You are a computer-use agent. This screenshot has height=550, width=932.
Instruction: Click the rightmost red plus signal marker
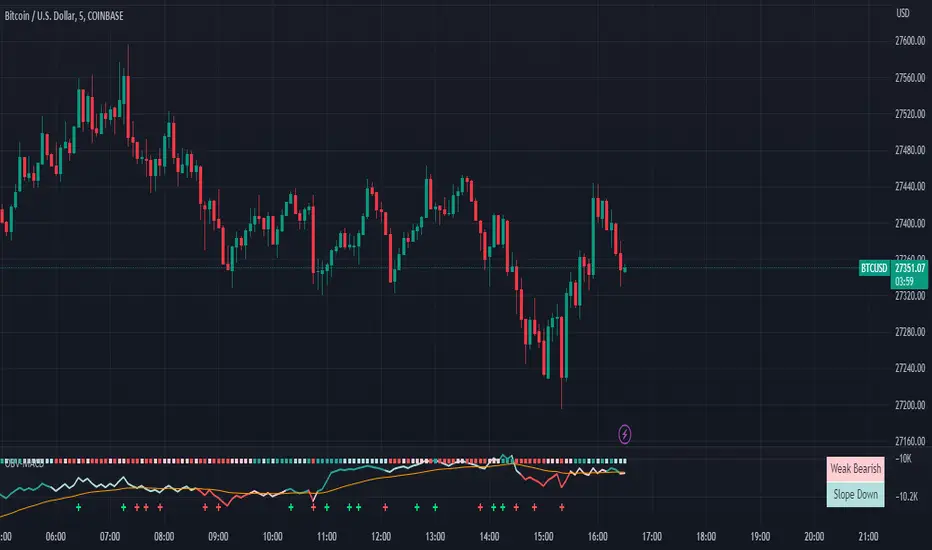[562, 507]
